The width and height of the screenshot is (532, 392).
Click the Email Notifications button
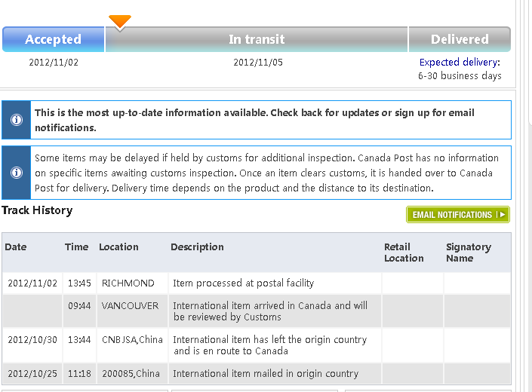(x=457, y=215)
